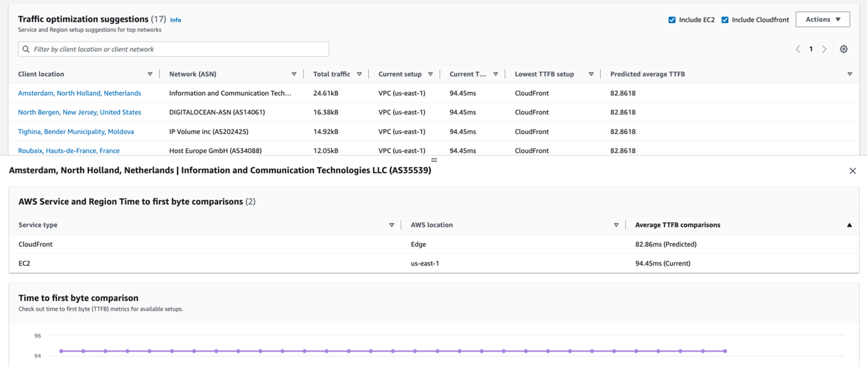The image size is (868, 367).
Task: Open Tighina, Bender Municipality, Moldova link
Action: tap(76, 132)
